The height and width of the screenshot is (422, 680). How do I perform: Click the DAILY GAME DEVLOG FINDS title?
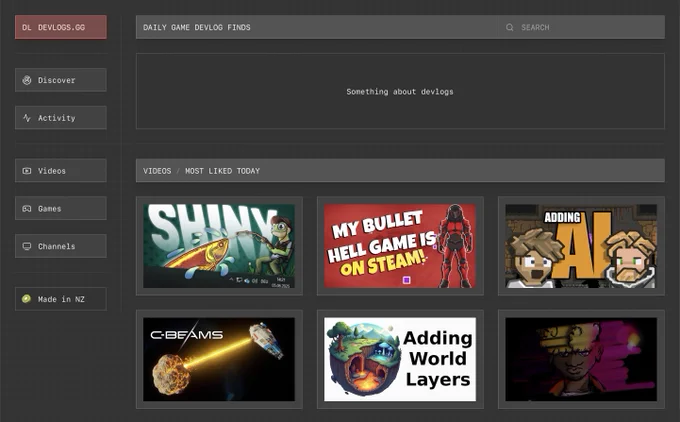coord(197,27)
